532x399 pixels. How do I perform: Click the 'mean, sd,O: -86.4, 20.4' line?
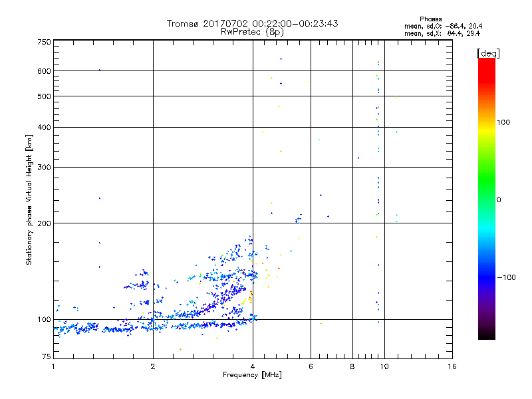[x=443, y=26]
